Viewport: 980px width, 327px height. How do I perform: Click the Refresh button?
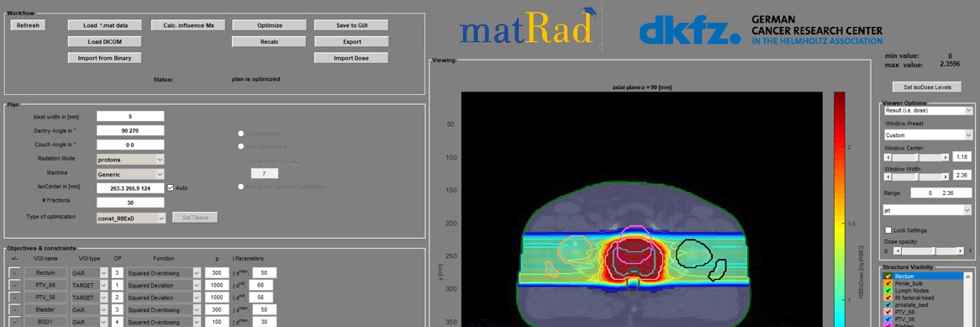(28, 25)
